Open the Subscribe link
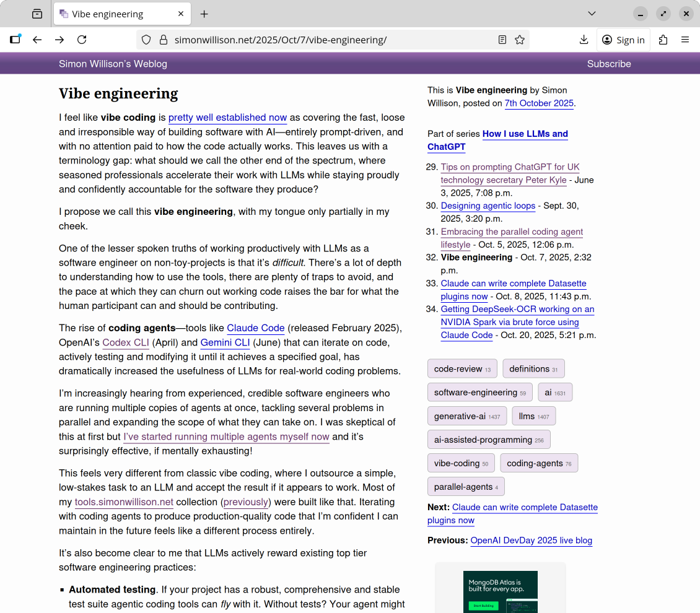The height and width of the screenshot is (613, 700). point(609,63)
